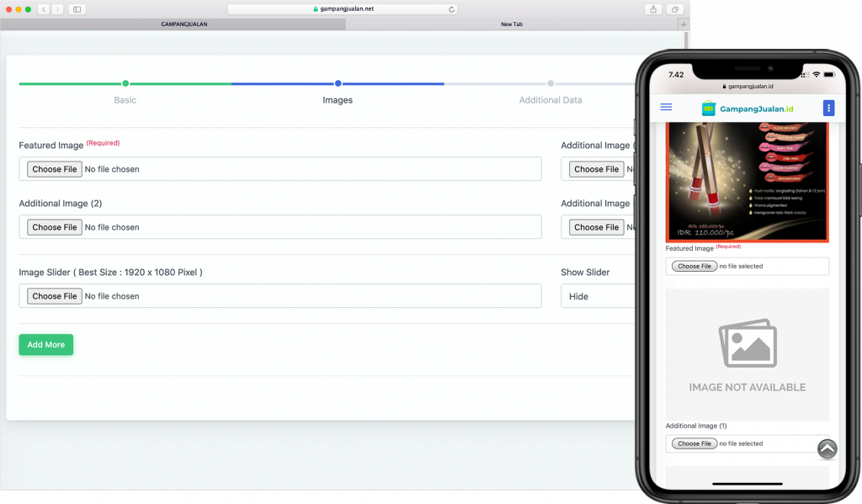The height and width of the screenshot is (504, 862).
Task: Click the page reload icon in address bar
Action: pos(452,9)
